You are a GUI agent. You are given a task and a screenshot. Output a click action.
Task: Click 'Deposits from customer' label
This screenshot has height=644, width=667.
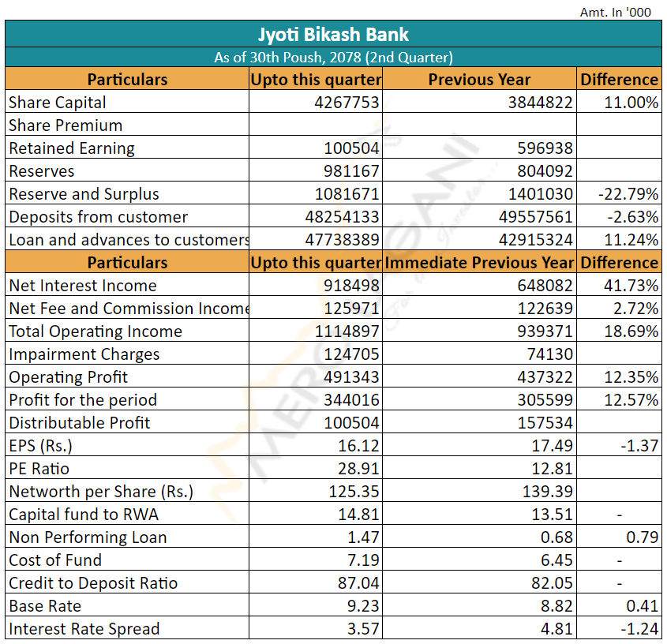98,217
